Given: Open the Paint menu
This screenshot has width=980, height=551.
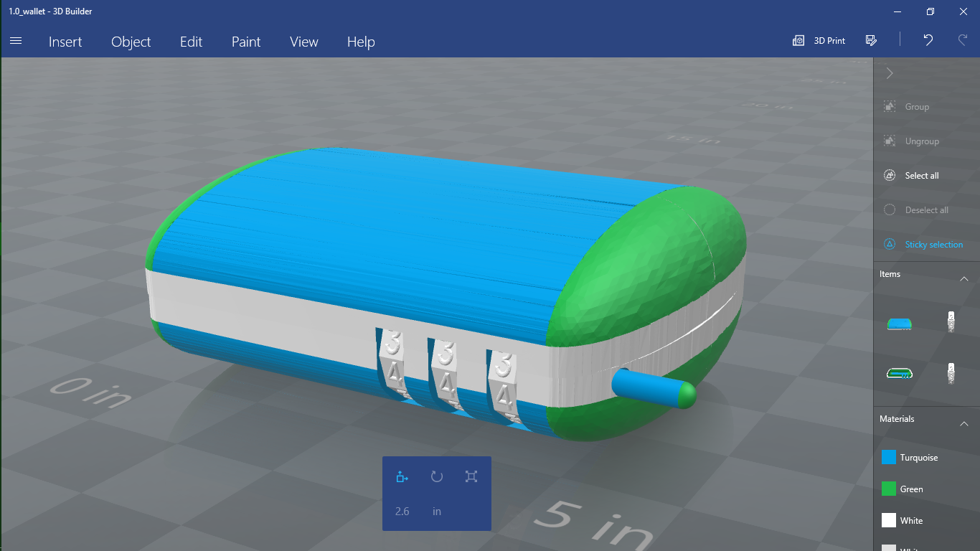Looking at the screenshot, I should tap(246, 42).
